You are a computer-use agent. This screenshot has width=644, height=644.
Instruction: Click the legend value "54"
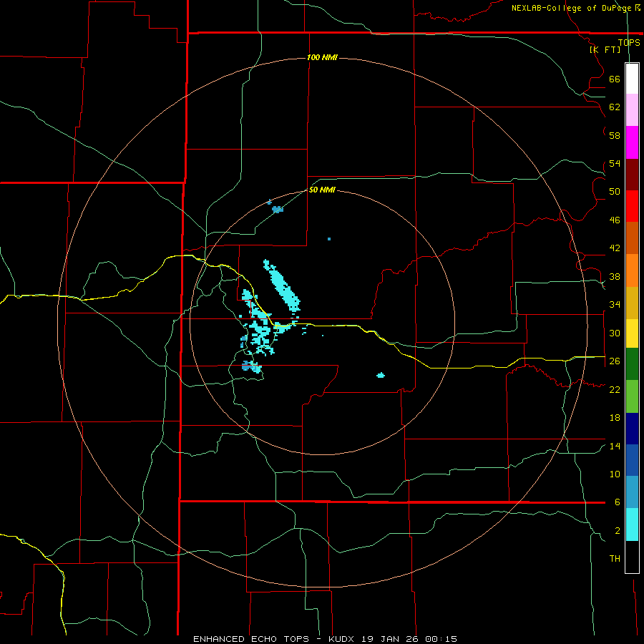click(615, 163)
